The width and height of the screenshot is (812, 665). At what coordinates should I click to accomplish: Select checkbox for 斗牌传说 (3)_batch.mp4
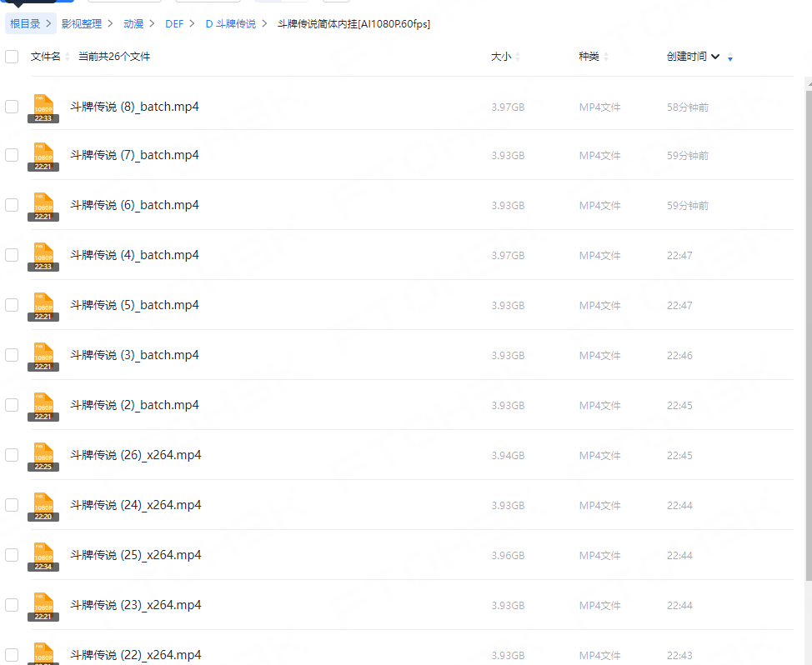[x=12, y=355]
